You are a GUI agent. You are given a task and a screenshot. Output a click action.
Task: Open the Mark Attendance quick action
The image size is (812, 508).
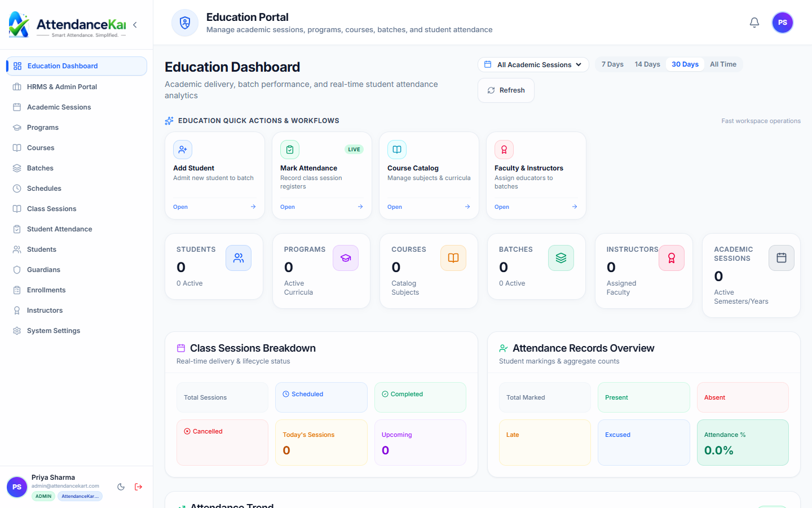(321, 176)
